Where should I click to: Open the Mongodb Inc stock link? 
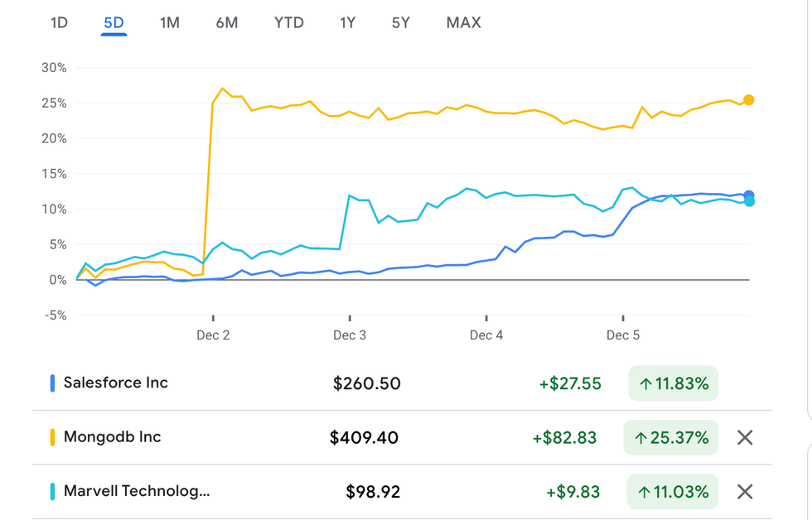[x=113, y=437]
